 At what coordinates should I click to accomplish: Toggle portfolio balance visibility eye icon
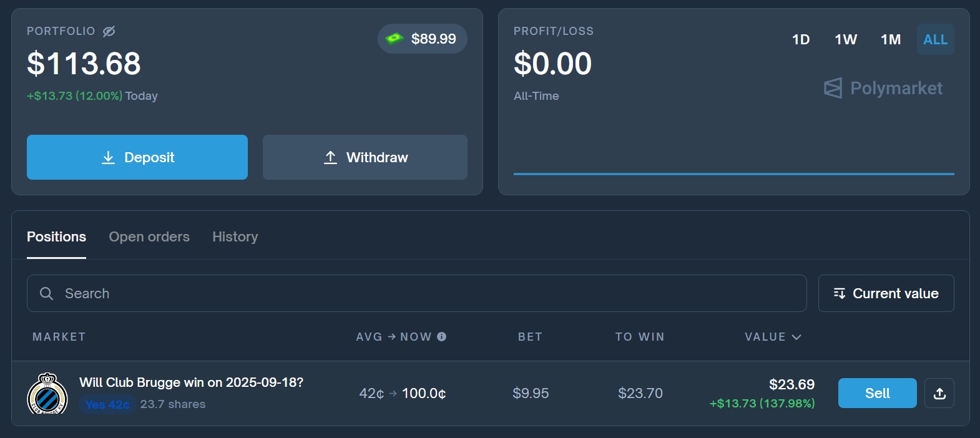coord(109,31)
